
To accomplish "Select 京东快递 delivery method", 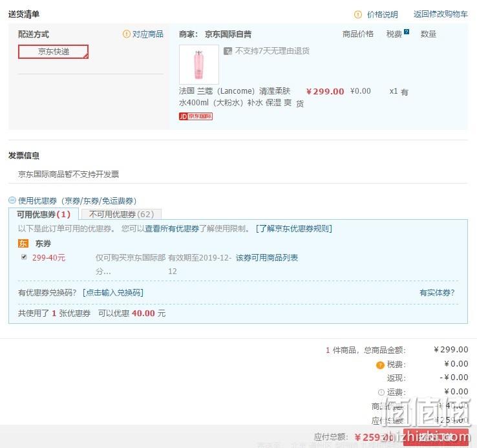I will click(x=53, y=52).
